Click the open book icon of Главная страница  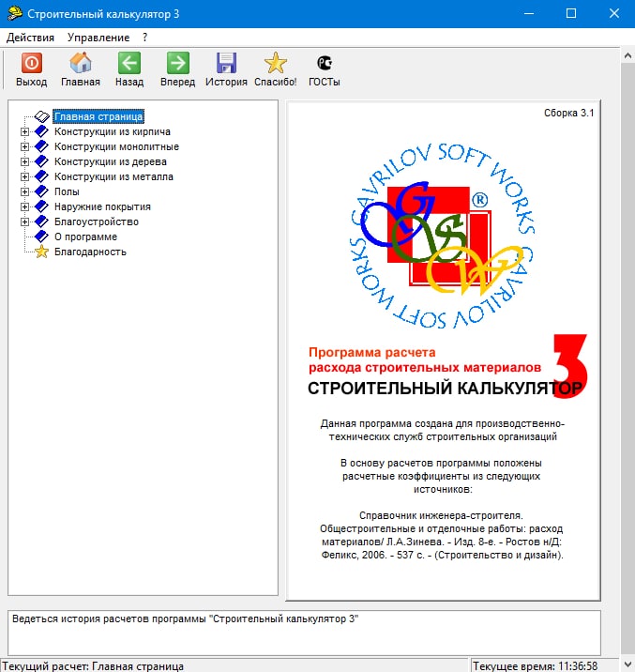click(42, 116)
